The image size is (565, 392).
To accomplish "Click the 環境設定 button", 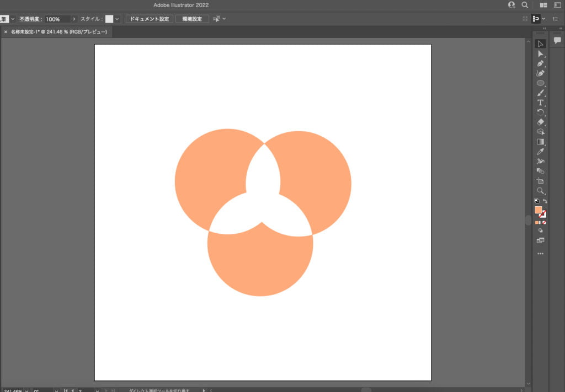I will coord(192,19).
